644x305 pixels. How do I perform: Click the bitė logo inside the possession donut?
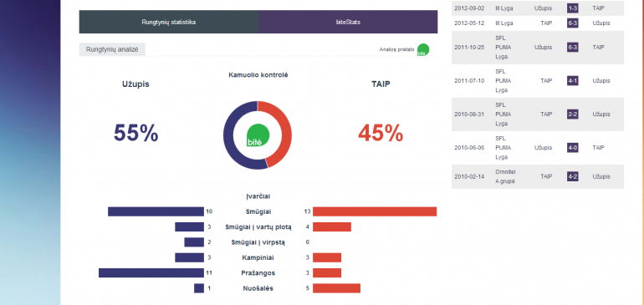258,135
